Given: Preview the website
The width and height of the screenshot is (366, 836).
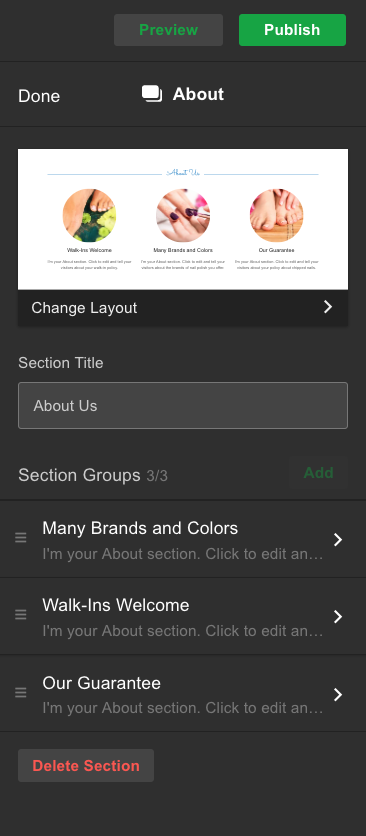Looking at the screenshot, I should 169,30.
